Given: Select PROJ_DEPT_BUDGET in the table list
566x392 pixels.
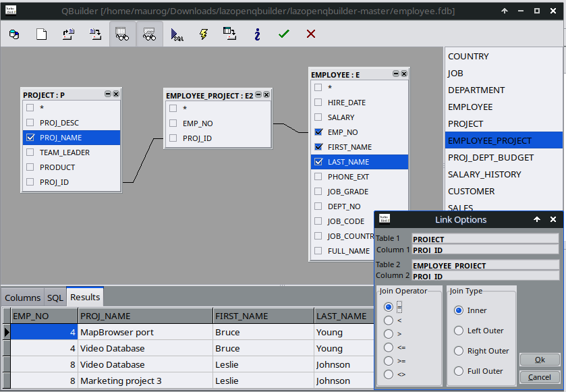Looking at the screenshot, I should pyautogui.click(x=503, y=157).
